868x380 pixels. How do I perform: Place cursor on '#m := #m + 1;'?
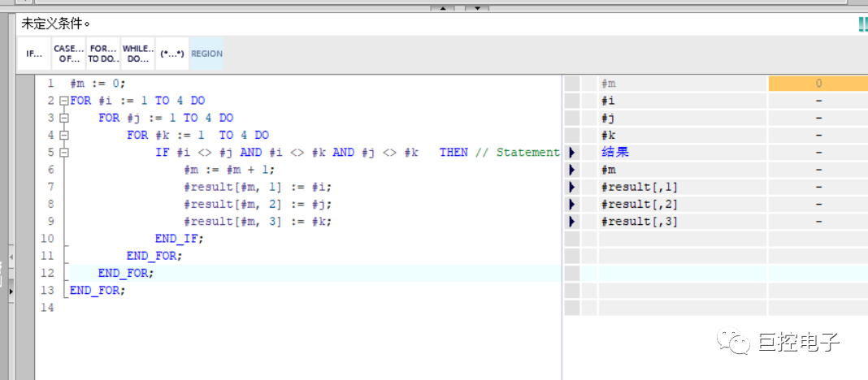pos(229,170)
